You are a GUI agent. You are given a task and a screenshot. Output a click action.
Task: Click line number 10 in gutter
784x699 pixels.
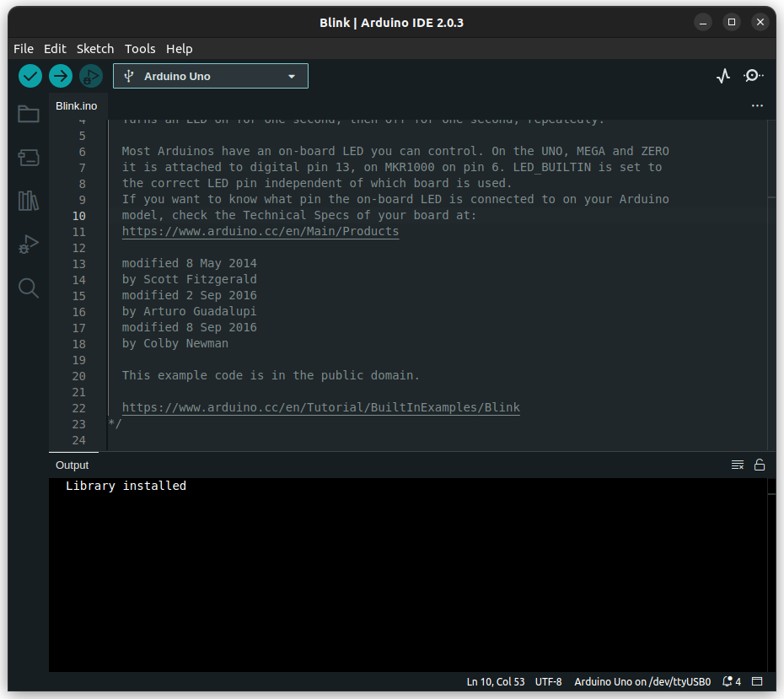pyautogui.click(x=79, y=216)
